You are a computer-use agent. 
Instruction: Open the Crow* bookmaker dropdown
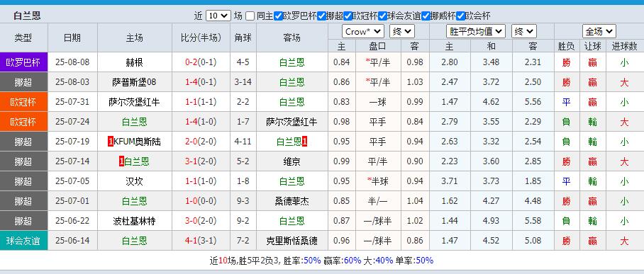(x=363, y=32)
